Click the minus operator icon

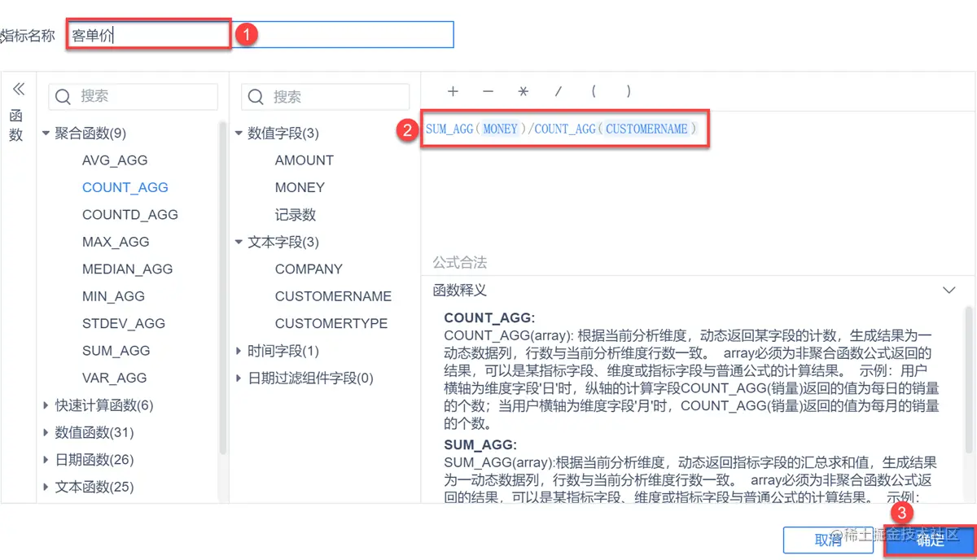[x=488, y=92]
